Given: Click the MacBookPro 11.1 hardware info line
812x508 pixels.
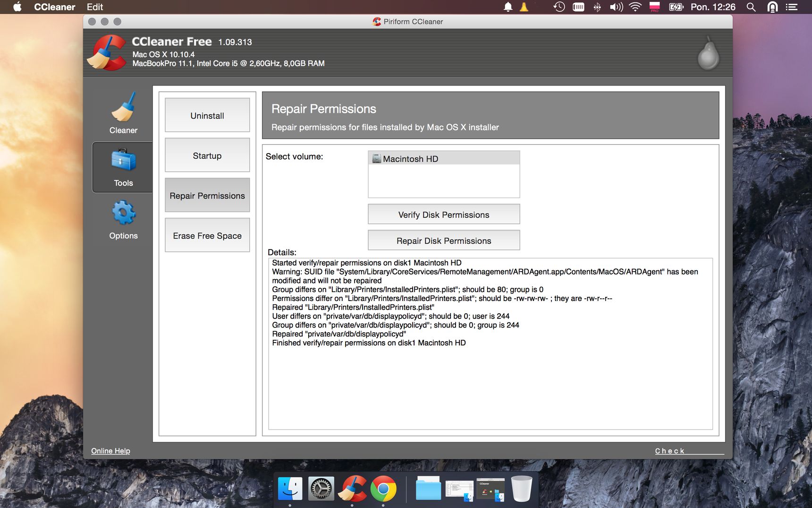Looking at the screenshot, I should click(x=228, y=63).
